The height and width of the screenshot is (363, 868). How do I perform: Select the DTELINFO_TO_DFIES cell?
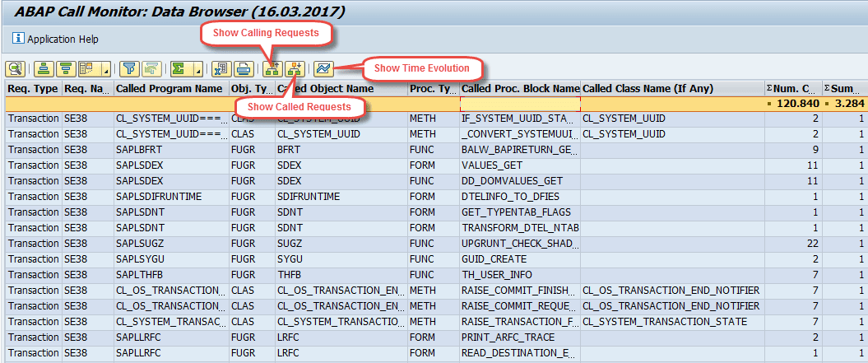tap(520, 197)
